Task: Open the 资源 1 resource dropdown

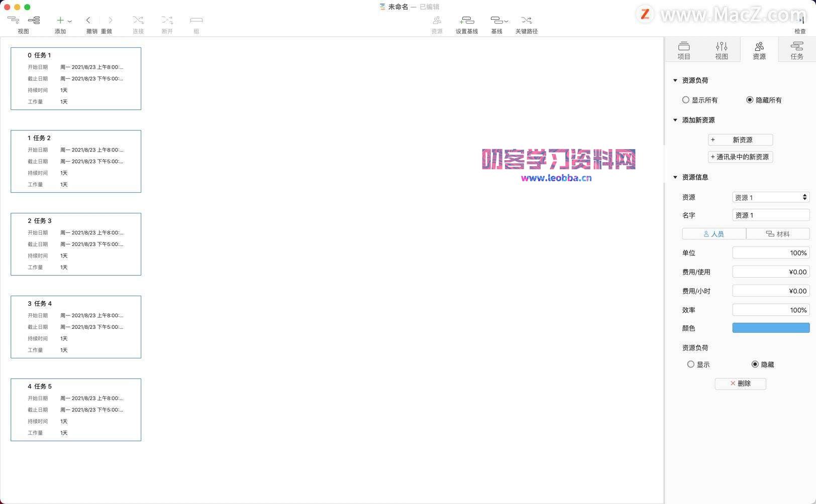Action: coord(770,197)
